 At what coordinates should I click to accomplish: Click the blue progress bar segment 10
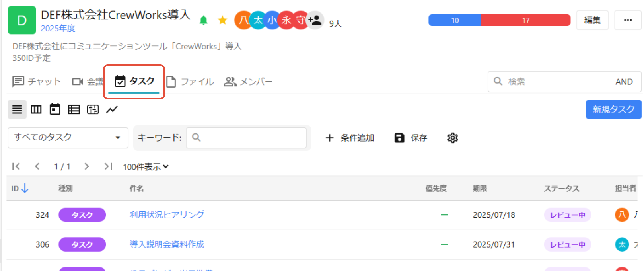455,20
